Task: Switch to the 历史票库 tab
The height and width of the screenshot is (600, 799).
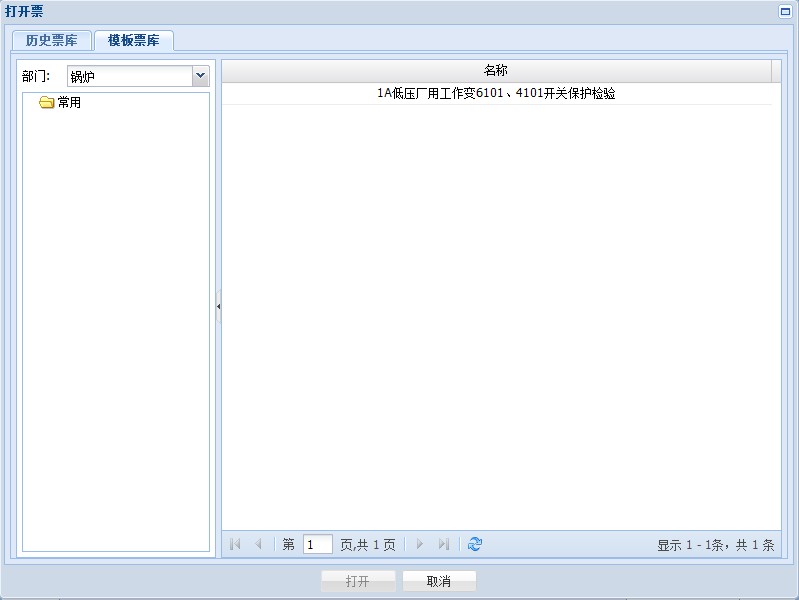Action: tap(51, 41)
